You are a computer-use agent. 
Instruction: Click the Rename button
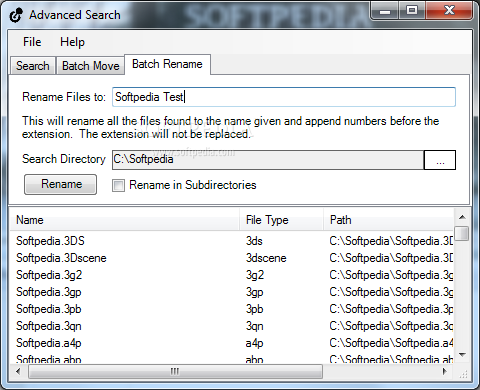tap(61, 184)
